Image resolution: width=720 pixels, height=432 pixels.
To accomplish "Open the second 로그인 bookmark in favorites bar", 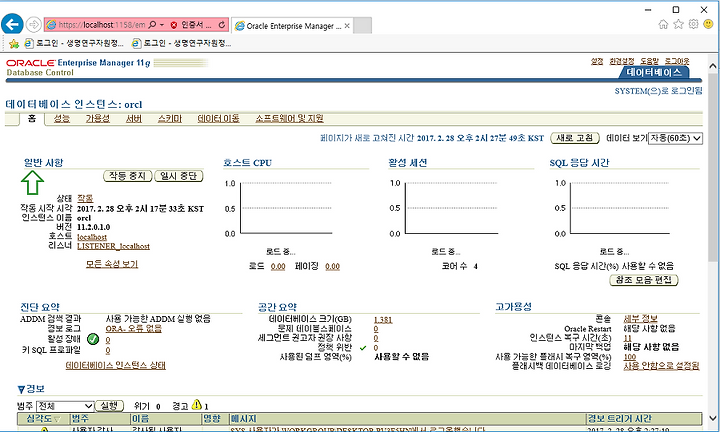I will (x=181, y=44).
